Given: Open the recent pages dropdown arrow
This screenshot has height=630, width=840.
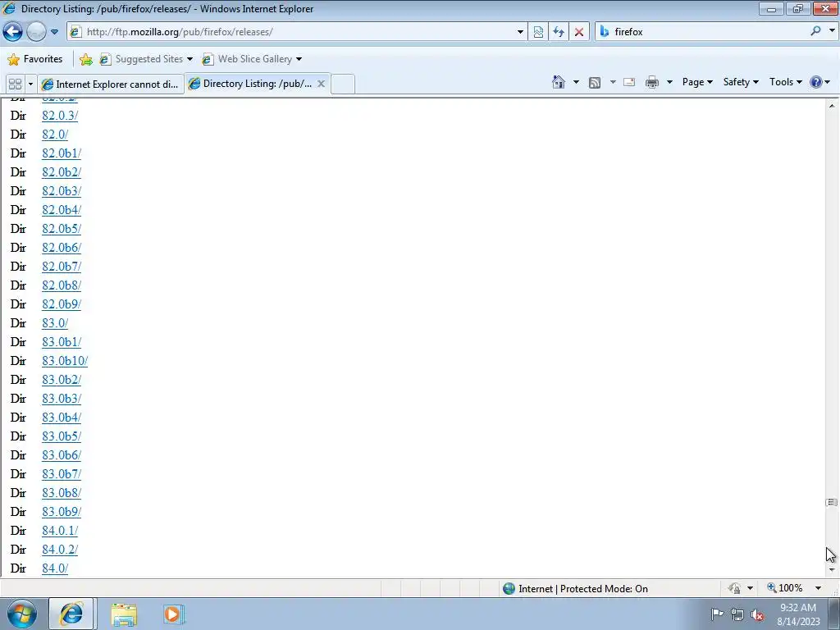Looking at the screenshot, I should (x=54, y=32).
